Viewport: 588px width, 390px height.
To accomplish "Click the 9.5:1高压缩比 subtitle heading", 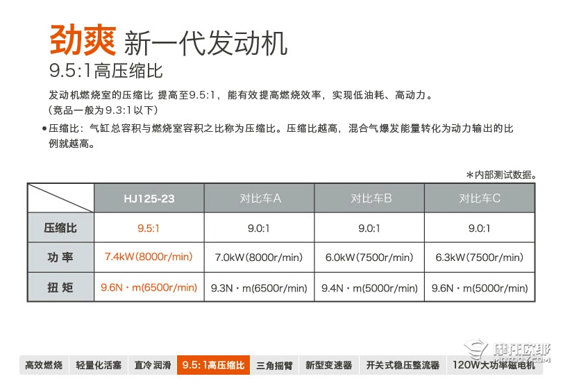I will pyautogui.click(x=106, y=71).
